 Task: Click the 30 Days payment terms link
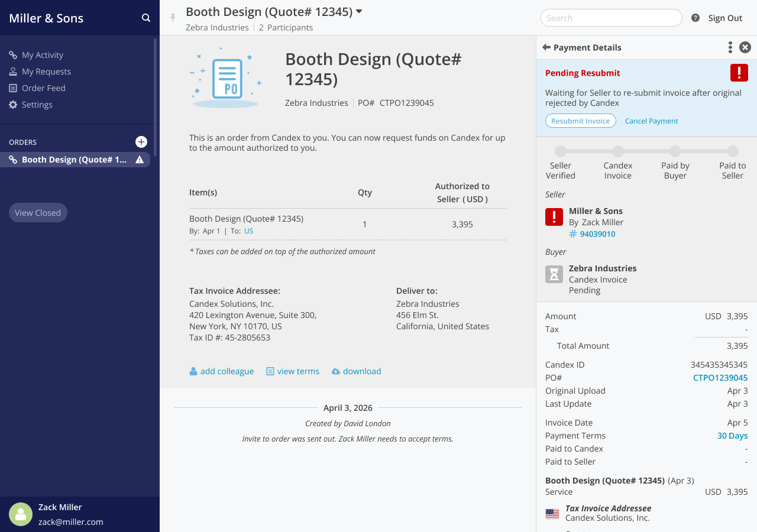coord(733,436)
